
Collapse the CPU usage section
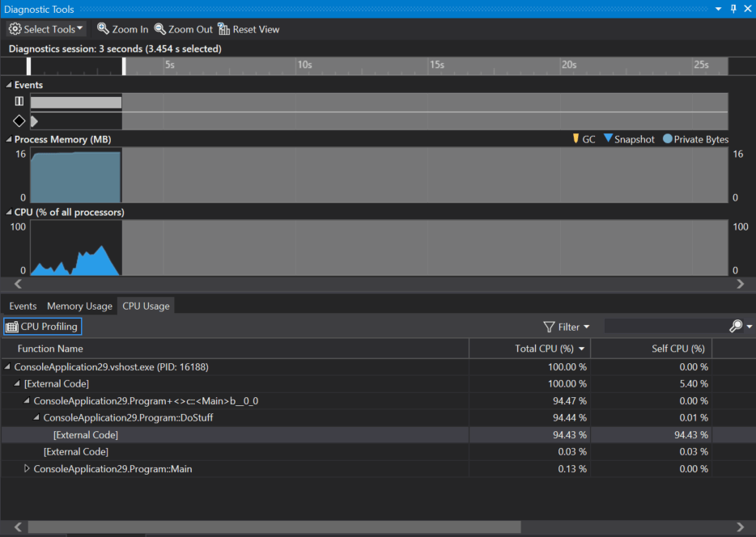coord(6,212)
